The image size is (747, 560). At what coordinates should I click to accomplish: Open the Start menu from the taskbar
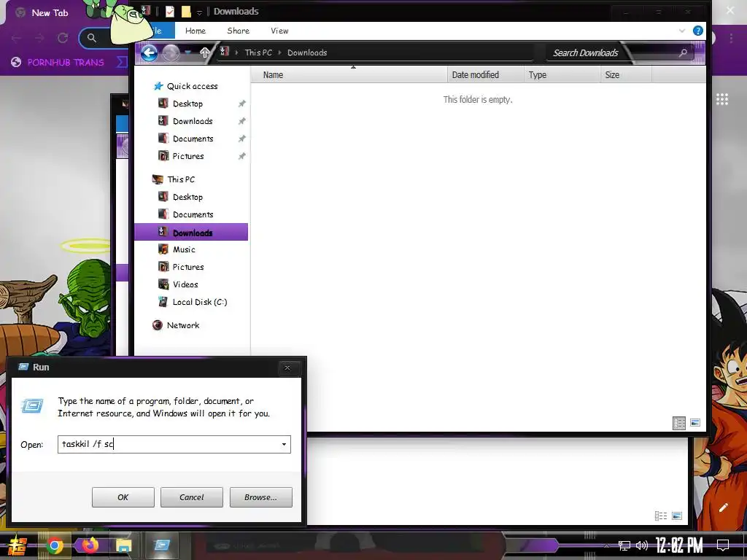(x=18, y=545)
